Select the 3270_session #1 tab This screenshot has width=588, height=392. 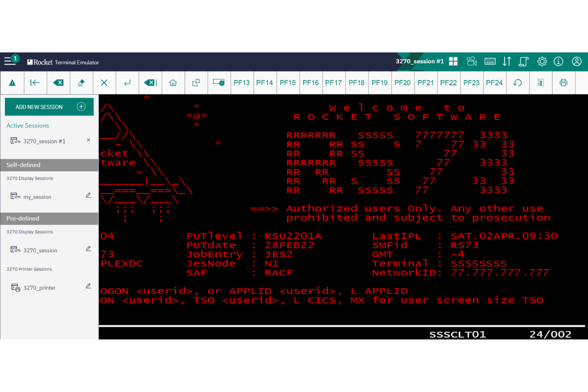[419, 61]
